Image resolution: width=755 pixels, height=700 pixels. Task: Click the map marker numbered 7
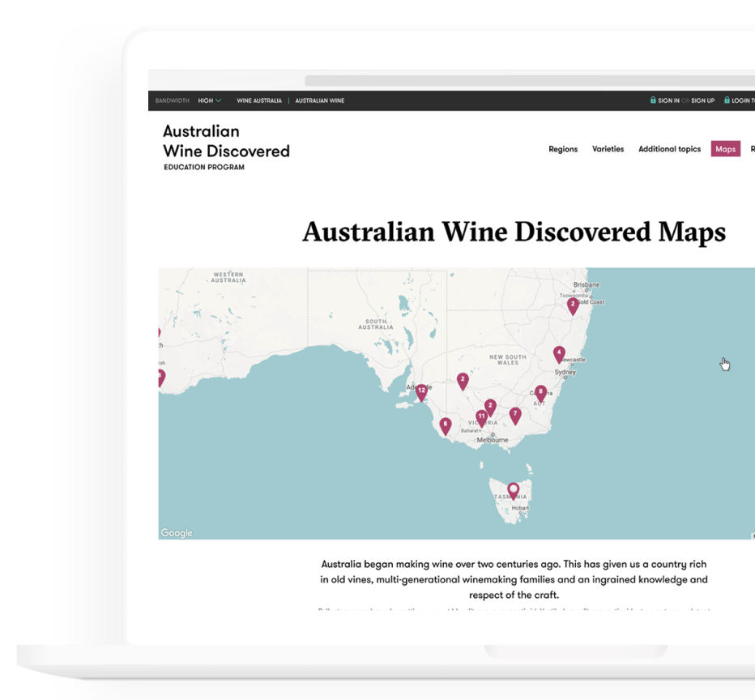click(514, 415)
